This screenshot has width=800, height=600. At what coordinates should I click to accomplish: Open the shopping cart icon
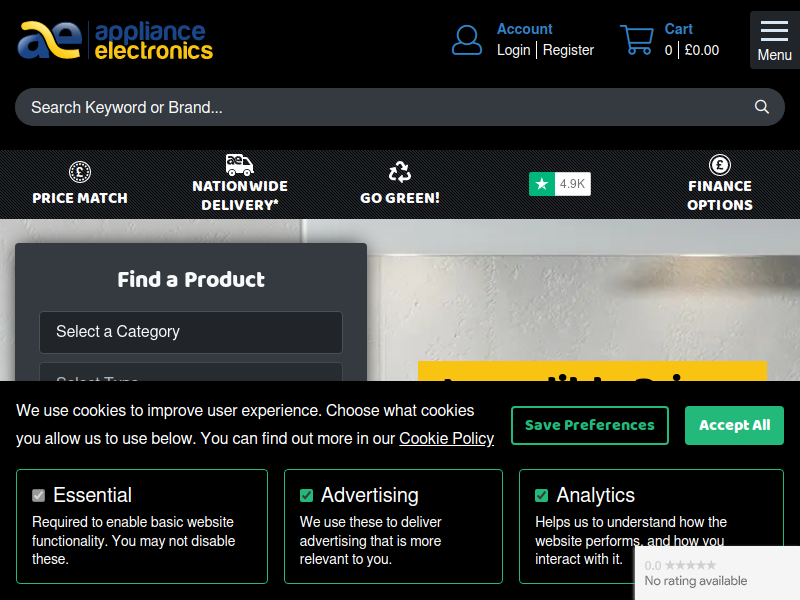[x=637, y=40]
